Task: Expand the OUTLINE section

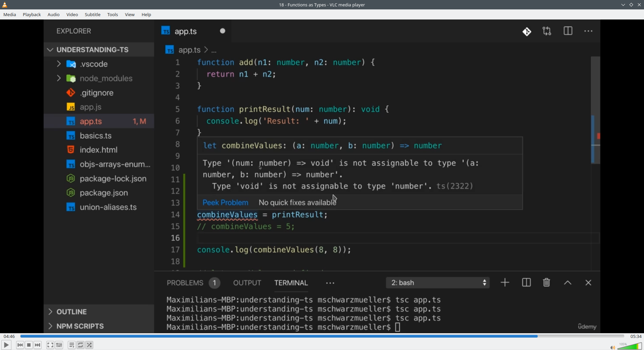Action: pyautogui.click(x=99, y=312)
